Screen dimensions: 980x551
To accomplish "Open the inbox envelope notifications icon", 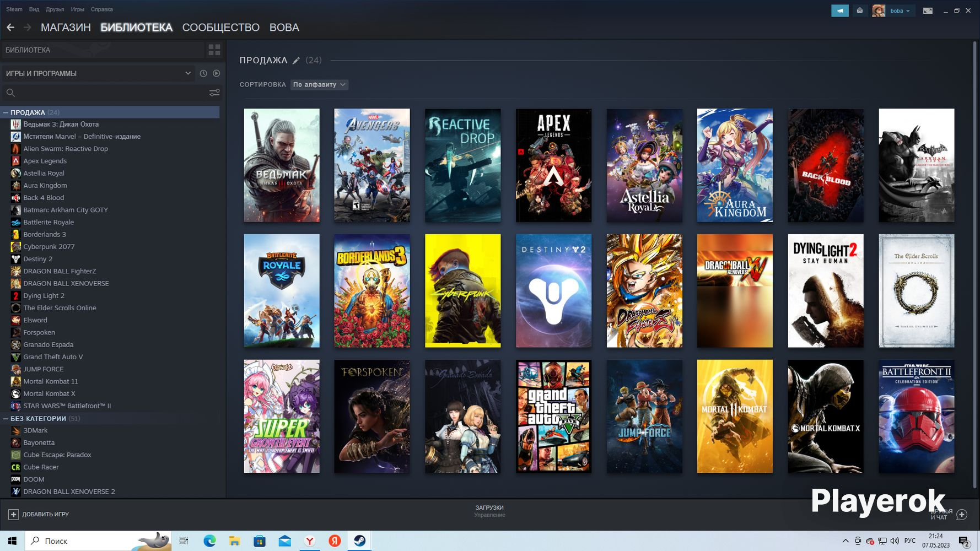I will (859, 10).
